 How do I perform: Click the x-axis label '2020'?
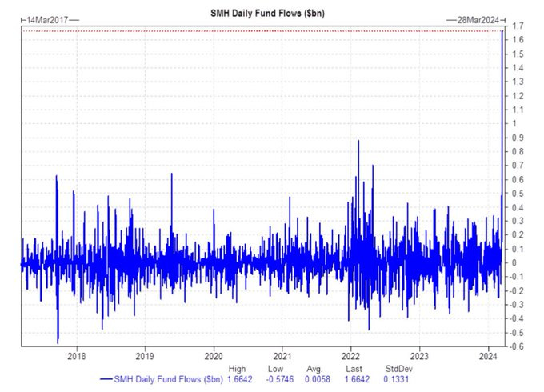[x=214, y=356]
